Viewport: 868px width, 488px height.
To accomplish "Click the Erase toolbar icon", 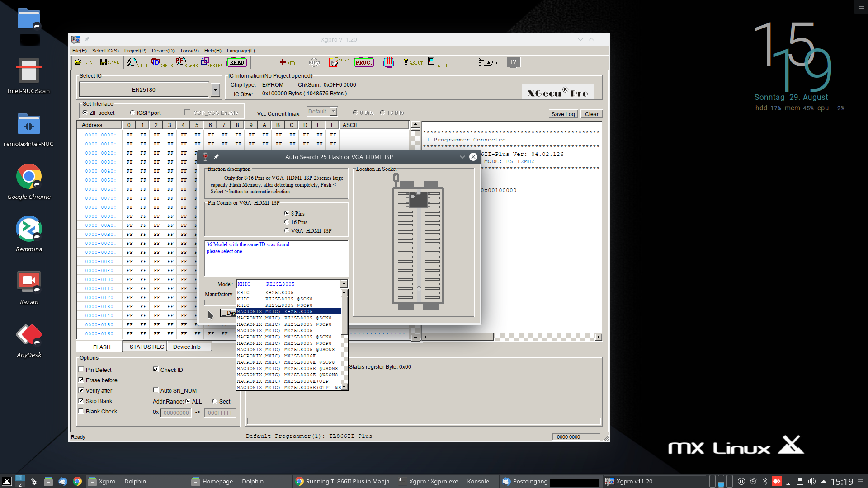I will coord(339,62).
